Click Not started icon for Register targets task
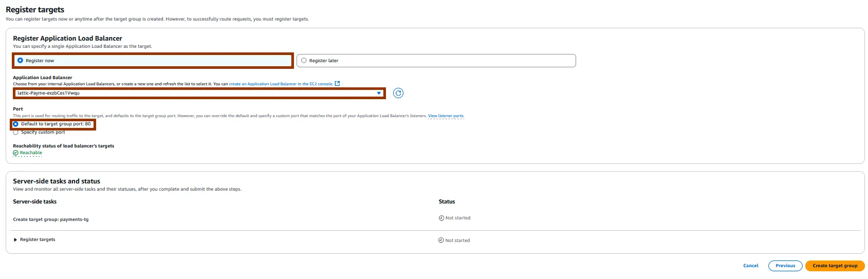The image size is (868, 279). point(441,240)
